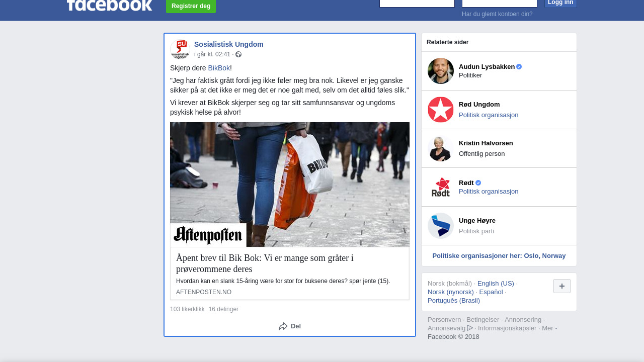Click the 'Relaterte sider' heading
Image resolution: width=644 pixels, height=362 pixels.
click(x=448, y=42)
